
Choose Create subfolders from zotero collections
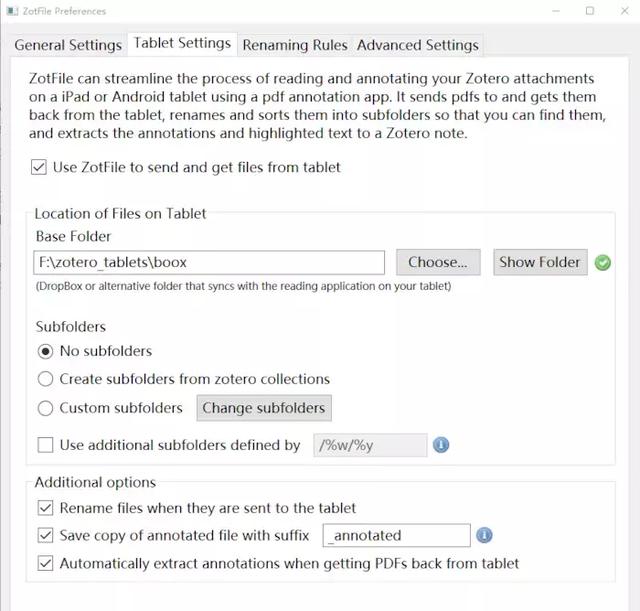45,379
